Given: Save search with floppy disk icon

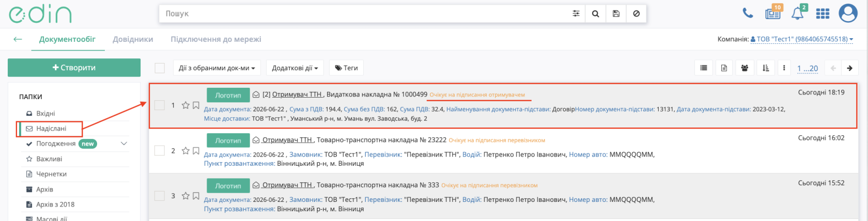Looking at the screenshot, I should (x=616, y=14).
